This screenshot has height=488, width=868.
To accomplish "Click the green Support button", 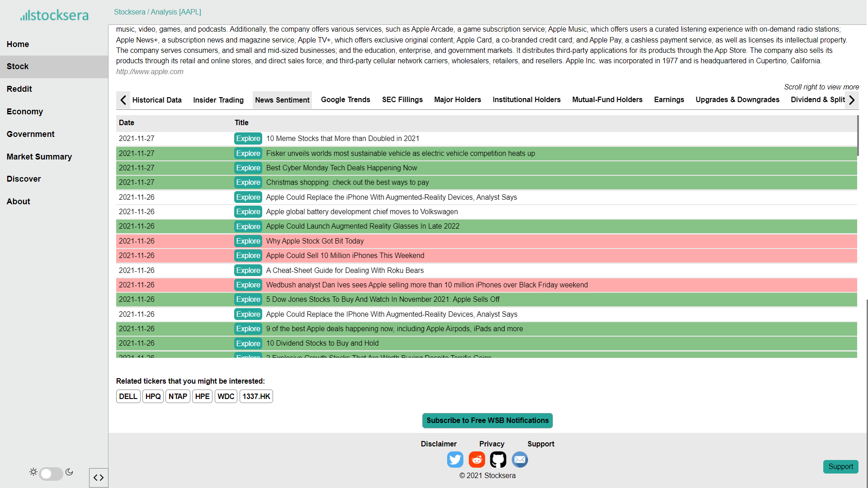I will coord(840,466).
